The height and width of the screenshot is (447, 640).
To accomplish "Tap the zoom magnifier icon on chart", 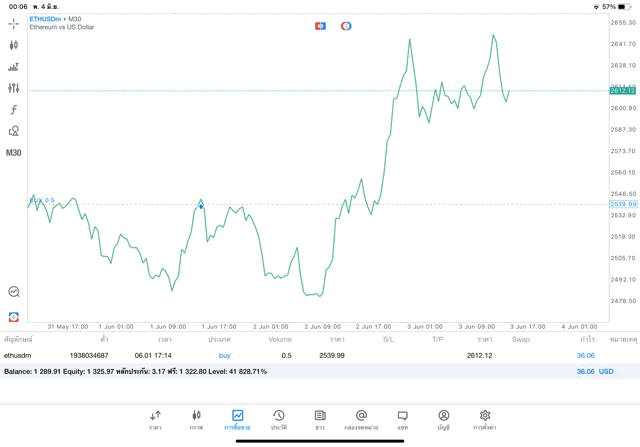I will (14, 292).
